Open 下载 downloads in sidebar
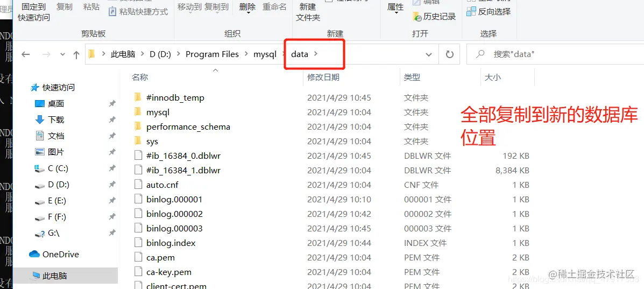Viewport: 644px width, 289px height. pyautogui.click(x=49, y=119)
